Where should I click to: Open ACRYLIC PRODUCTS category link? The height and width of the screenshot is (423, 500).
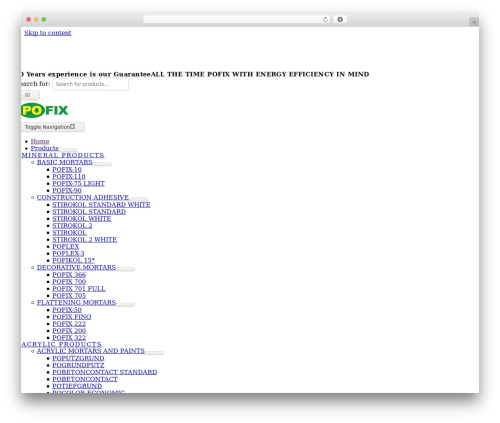pyautogui.click(x=61, y=344)
